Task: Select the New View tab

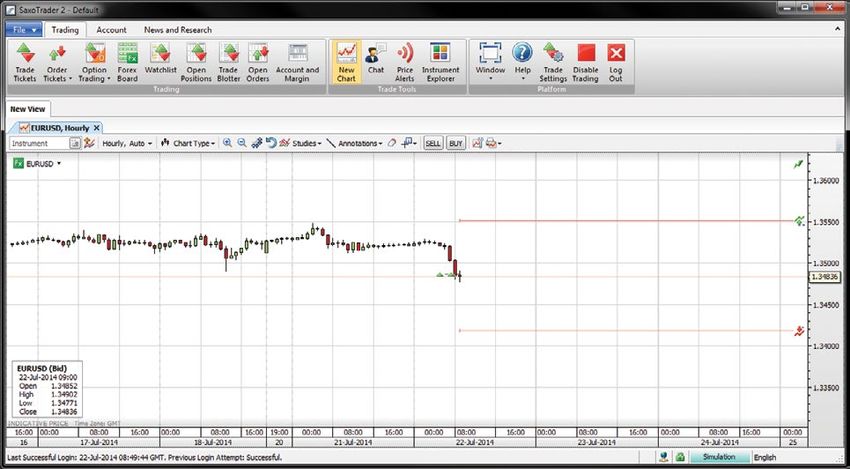Action: pyautogui.click(x=28, y=109)
